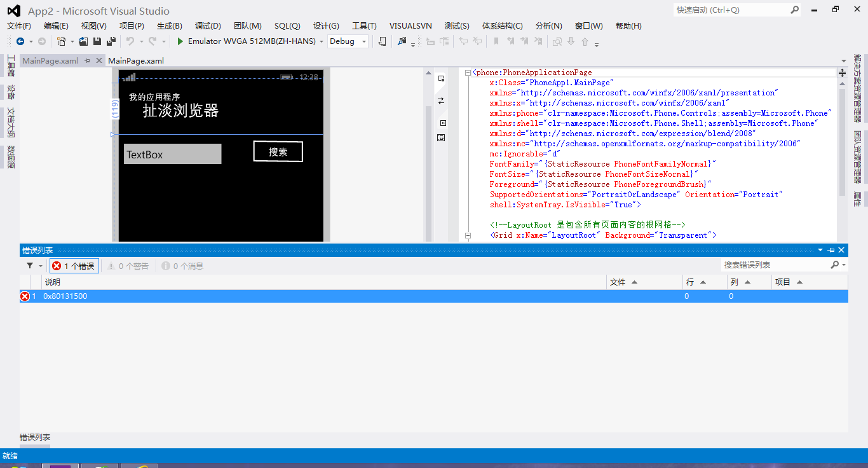Click the swap panes icon in the designer splitter
Image resolution: width=868 pixels, height=468 pixels.
442,100
